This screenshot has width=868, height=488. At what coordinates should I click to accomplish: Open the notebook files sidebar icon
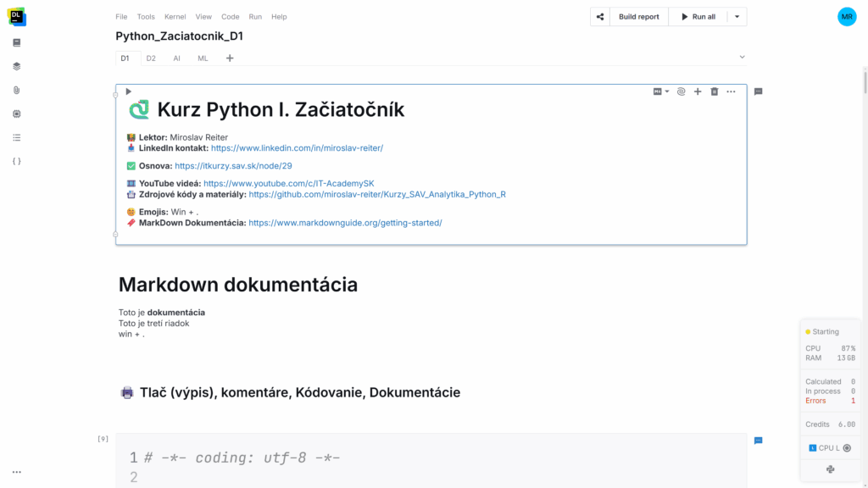[x=17, y=42]
